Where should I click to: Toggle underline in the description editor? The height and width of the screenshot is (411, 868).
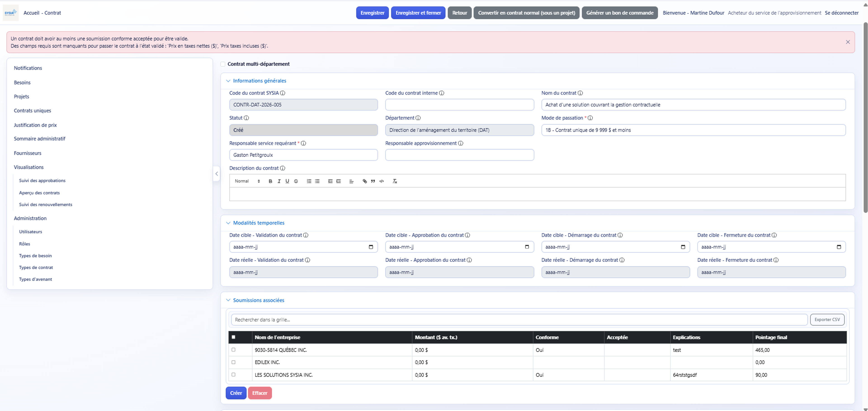(x=287, y=181)
